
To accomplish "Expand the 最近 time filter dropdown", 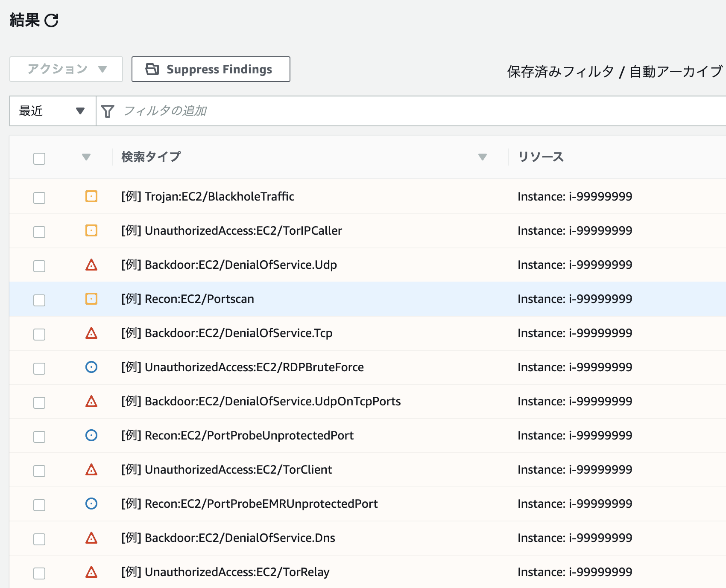I will pos(53,111).
